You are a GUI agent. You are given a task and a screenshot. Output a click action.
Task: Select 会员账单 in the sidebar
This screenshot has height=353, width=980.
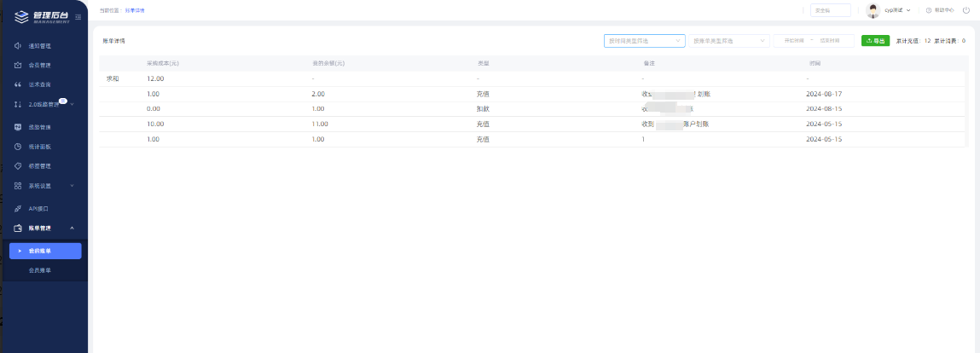[40, 270]
